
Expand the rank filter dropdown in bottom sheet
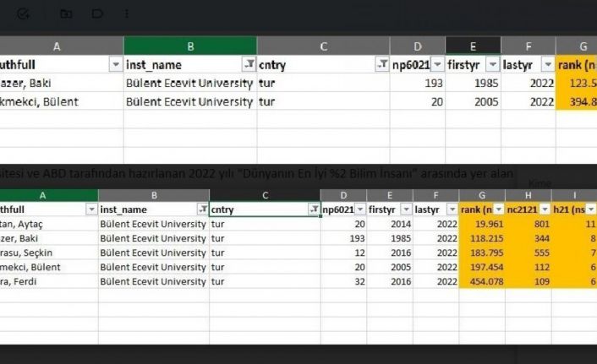[x=499, y=209]
